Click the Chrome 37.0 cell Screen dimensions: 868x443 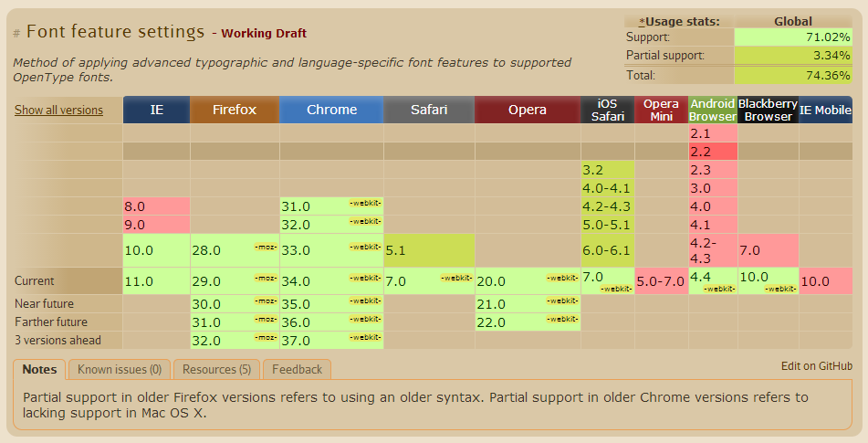pyautogui.click(x=331, y=341)
